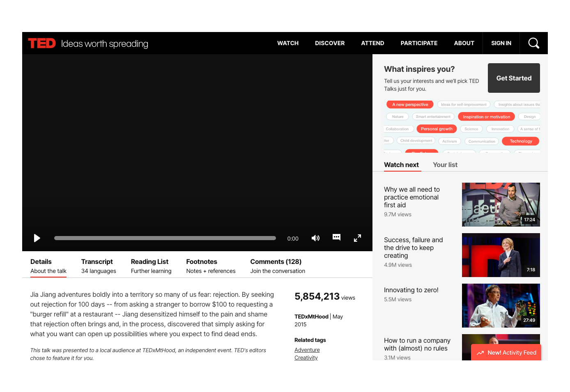Open the Transcript tab
This screenshot has height=392, width=570.
(x=99, y=266)
